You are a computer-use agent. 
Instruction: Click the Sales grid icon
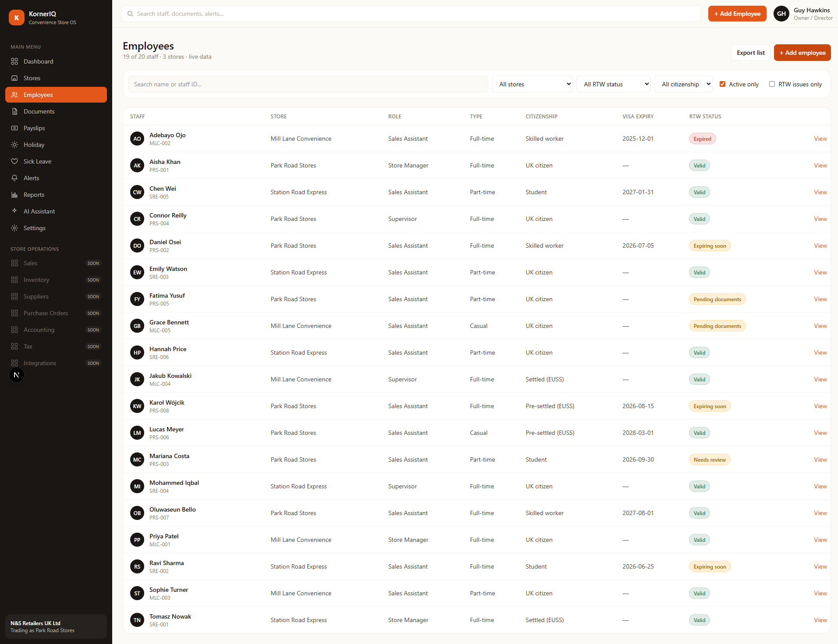[x=14, y=263]
